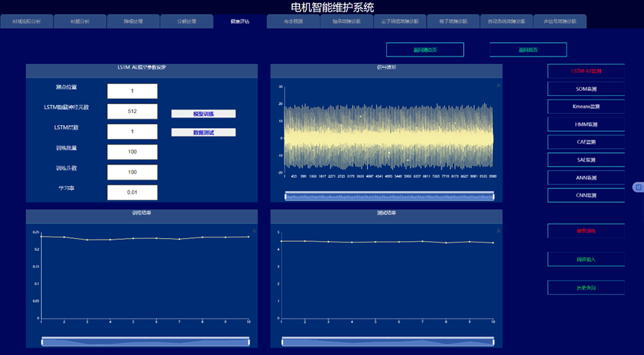Select the 轴承故障诊断 tab

(345, 22)
